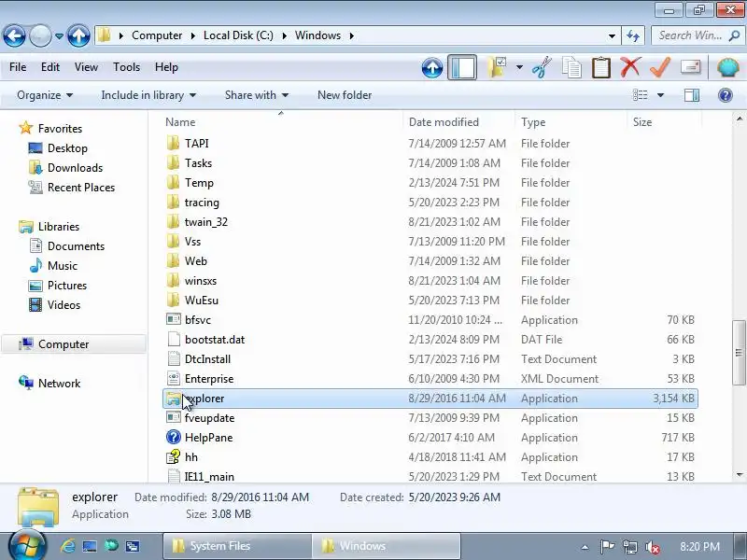747x560 pixels.
Task: Open the Share with dropdown
Action: tap(256, 95)
